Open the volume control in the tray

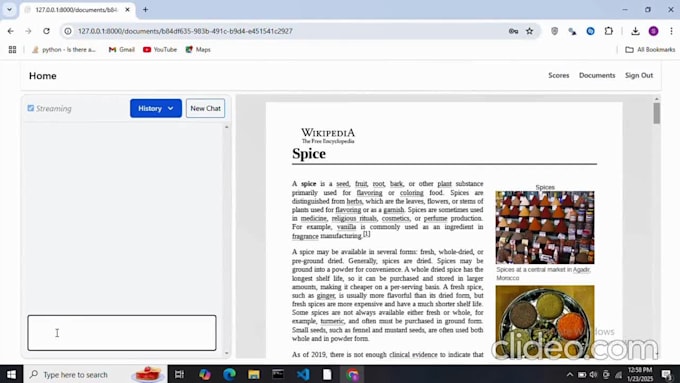(594, 375)
